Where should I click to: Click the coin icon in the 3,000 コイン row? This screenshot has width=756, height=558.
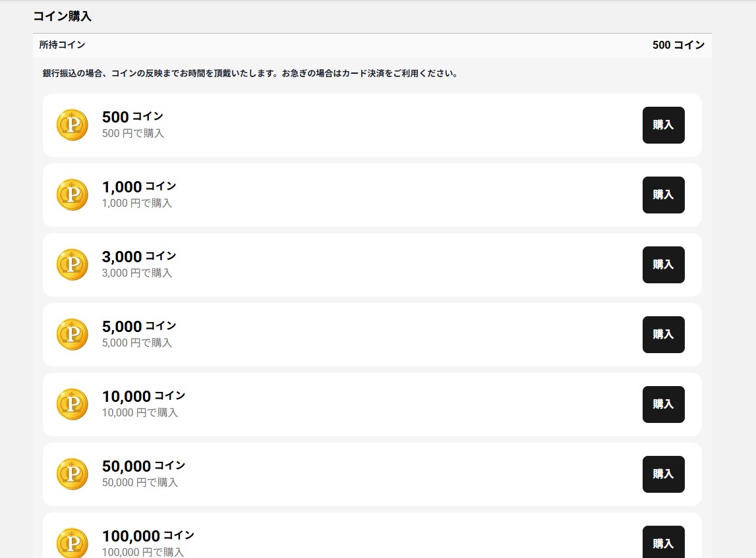point(72,265)
